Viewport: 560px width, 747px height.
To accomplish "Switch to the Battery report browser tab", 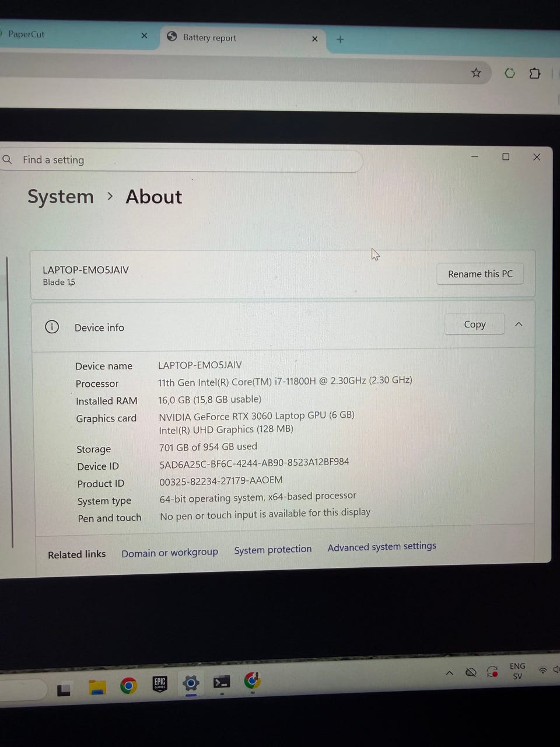I will 242,38.
